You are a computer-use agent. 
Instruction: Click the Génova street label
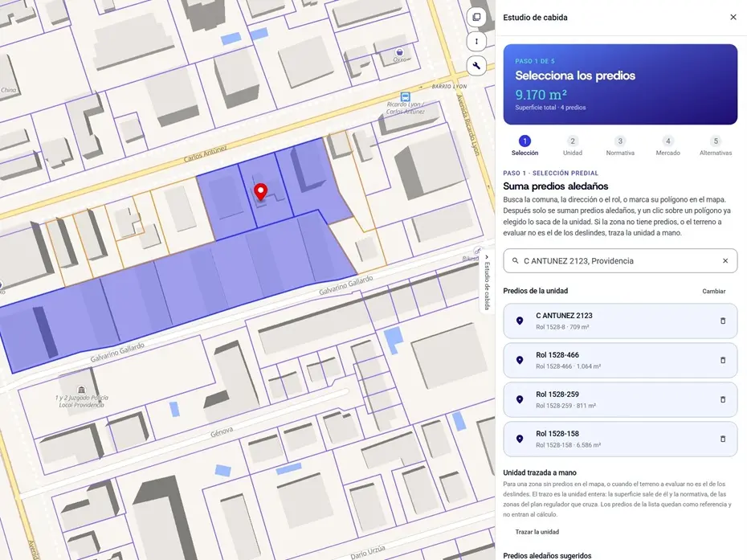(x=222, y=432)
